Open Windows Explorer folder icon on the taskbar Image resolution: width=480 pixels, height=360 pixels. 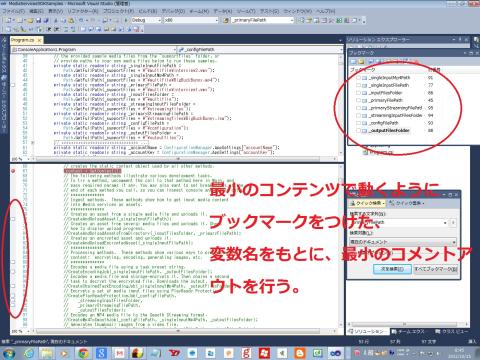point(47,353)
